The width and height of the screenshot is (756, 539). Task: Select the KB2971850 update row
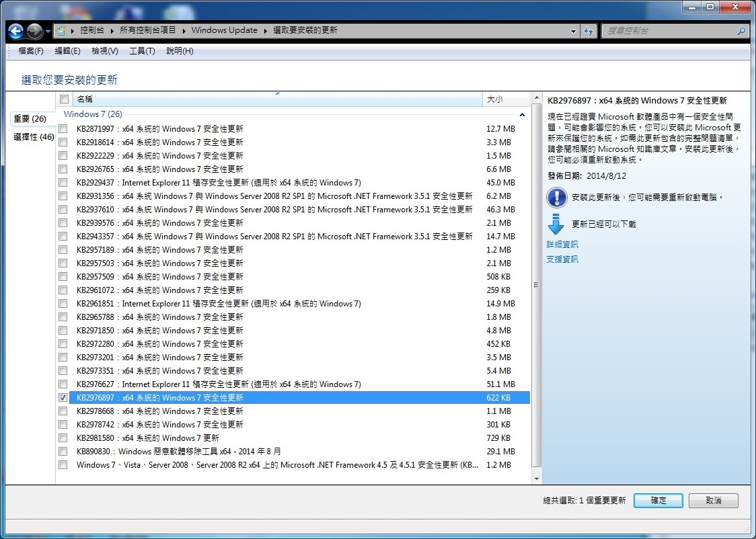[x=299, y=331]
